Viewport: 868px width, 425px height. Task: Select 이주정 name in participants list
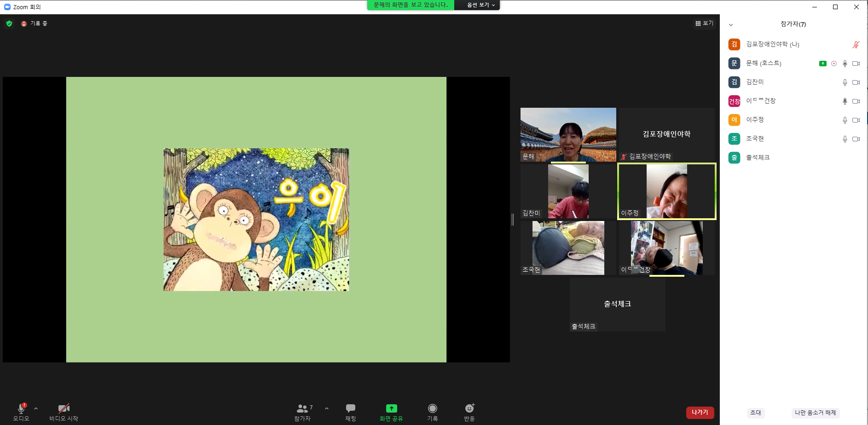click(755, 120)
